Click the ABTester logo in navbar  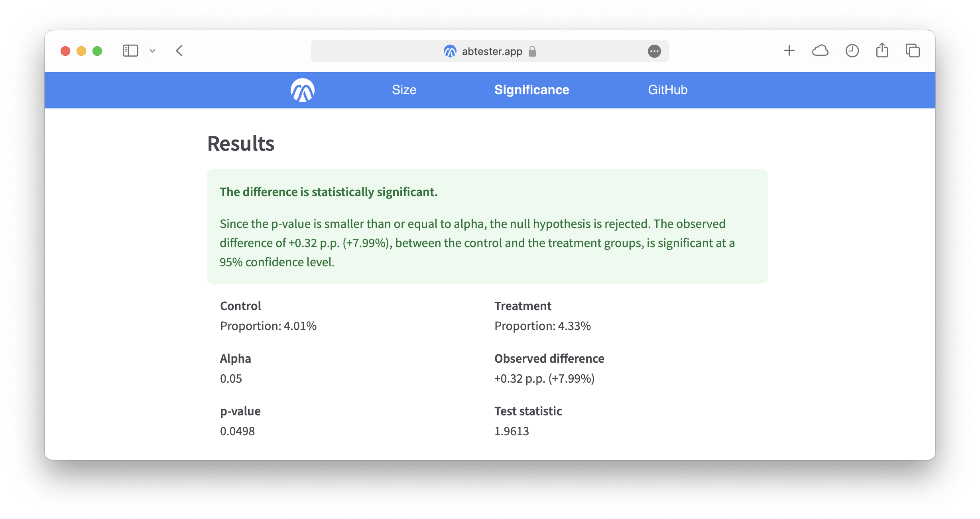(303, 90)
